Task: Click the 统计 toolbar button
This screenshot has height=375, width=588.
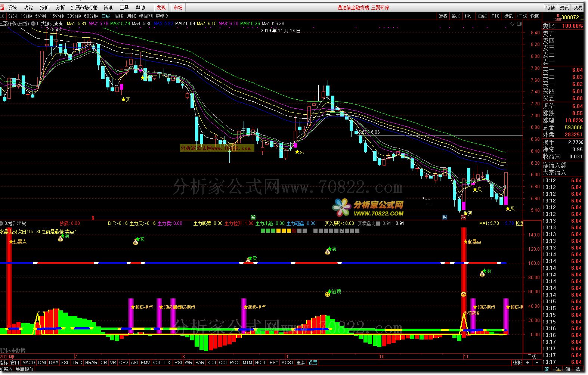Action: [x=469, y=16]
